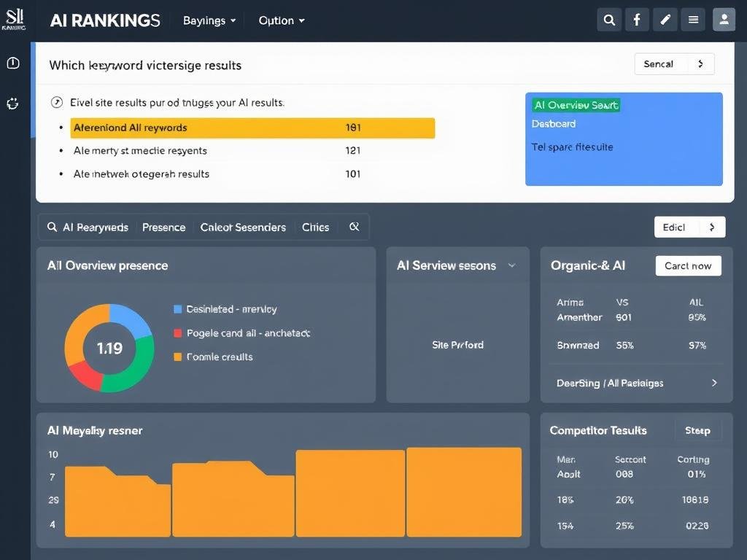Click the refresh icon in the left sidebar

[x=12, y=104]
